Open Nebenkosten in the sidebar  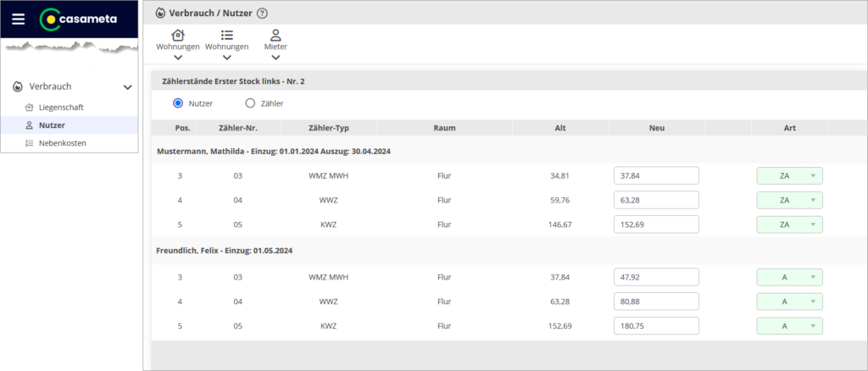[62, 143]
